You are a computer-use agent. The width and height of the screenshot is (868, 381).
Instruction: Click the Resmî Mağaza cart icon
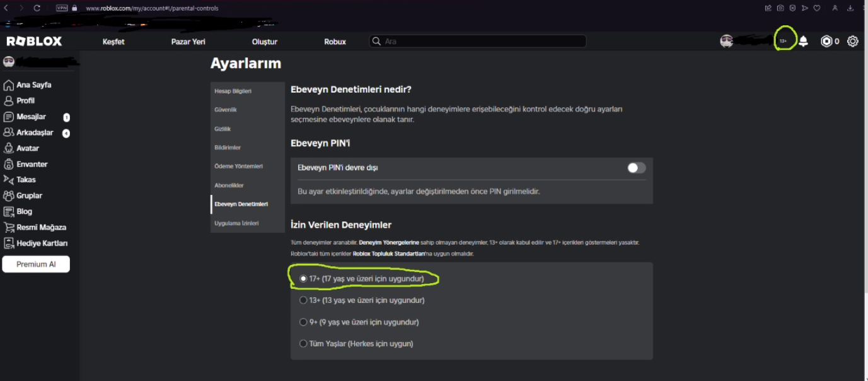[x=9, y=227]
